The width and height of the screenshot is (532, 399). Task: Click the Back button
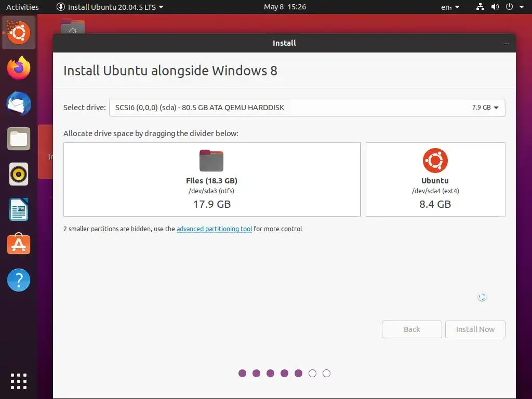point(412,329)
